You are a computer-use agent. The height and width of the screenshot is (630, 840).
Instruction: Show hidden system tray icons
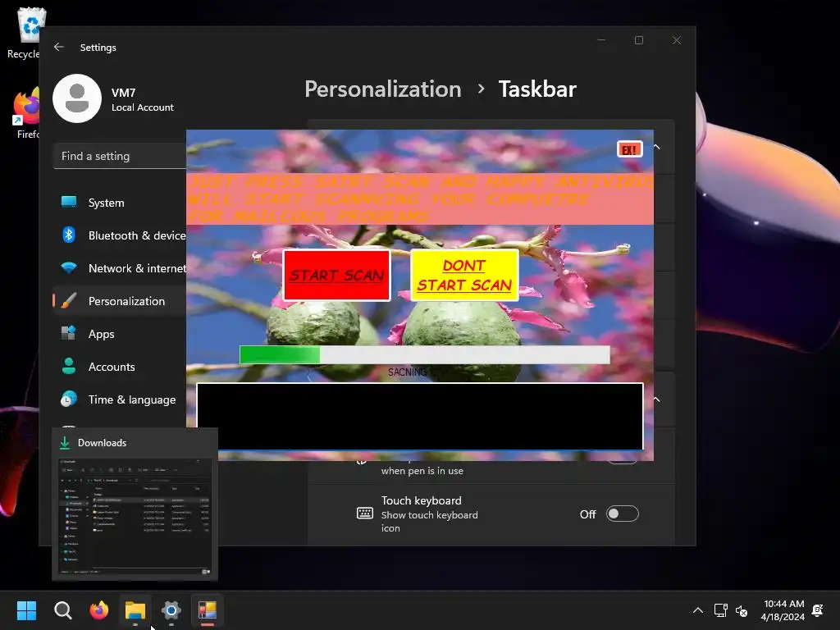698,610
